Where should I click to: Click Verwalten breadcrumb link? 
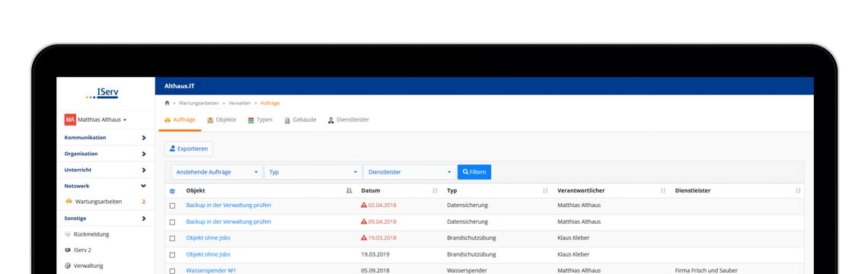[240, 103]
